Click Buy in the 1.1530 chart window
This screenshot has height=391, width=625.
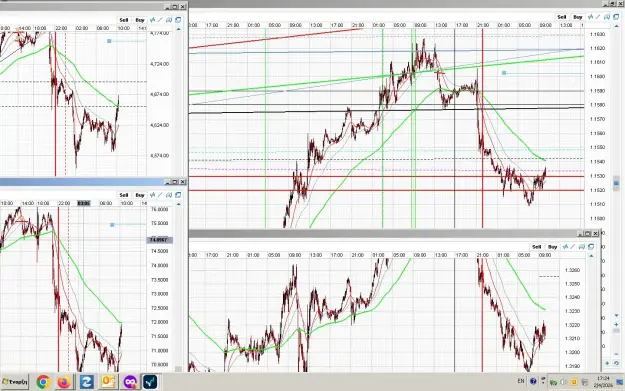[x=578, y=17]
